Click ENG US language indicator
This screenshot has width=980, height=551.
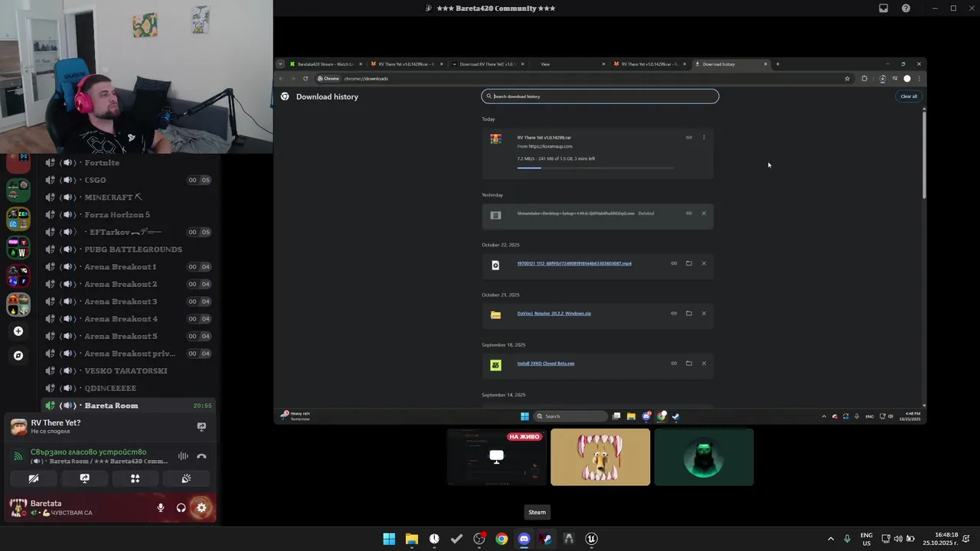tap(867, 539)
